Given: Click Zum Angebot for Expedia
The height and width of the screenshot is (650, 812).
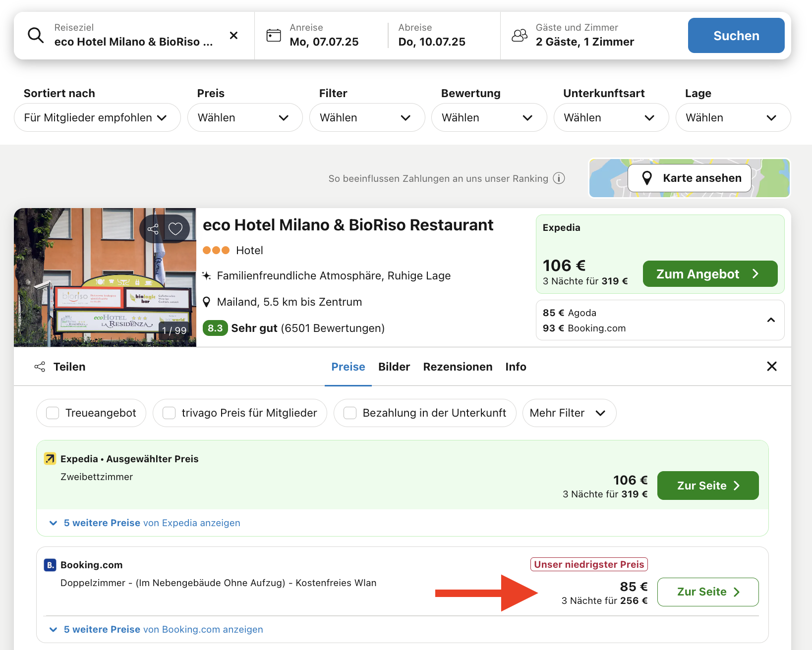Looking at the screenshot, I should [710, 273].
